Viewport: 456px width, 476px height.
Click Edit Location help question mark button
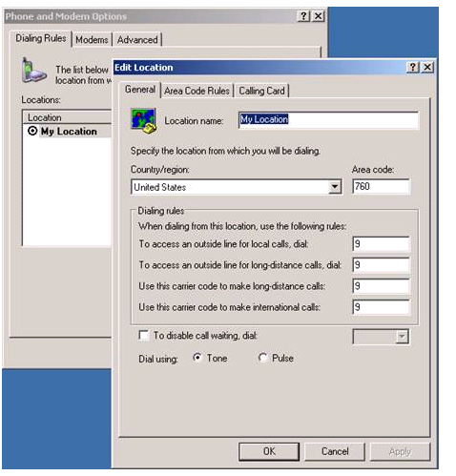point(412,67)
